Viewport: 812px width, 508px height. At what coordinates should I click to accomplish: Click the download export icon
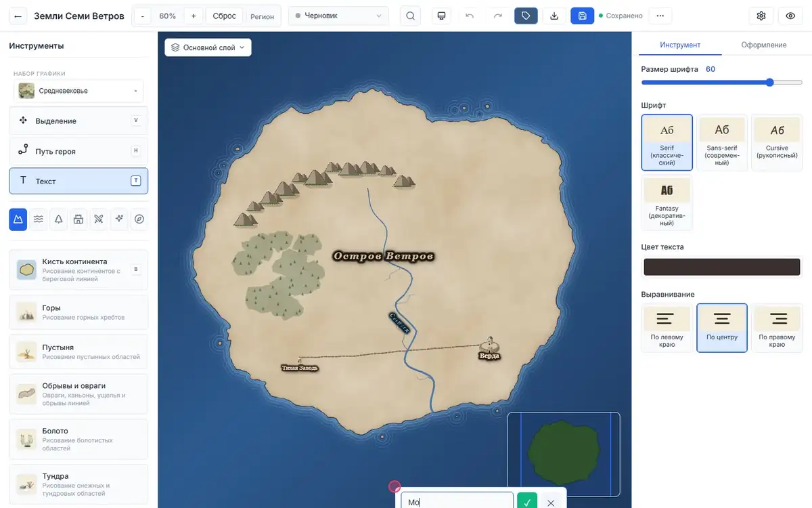pyautogui.click(x=554, y=16)
